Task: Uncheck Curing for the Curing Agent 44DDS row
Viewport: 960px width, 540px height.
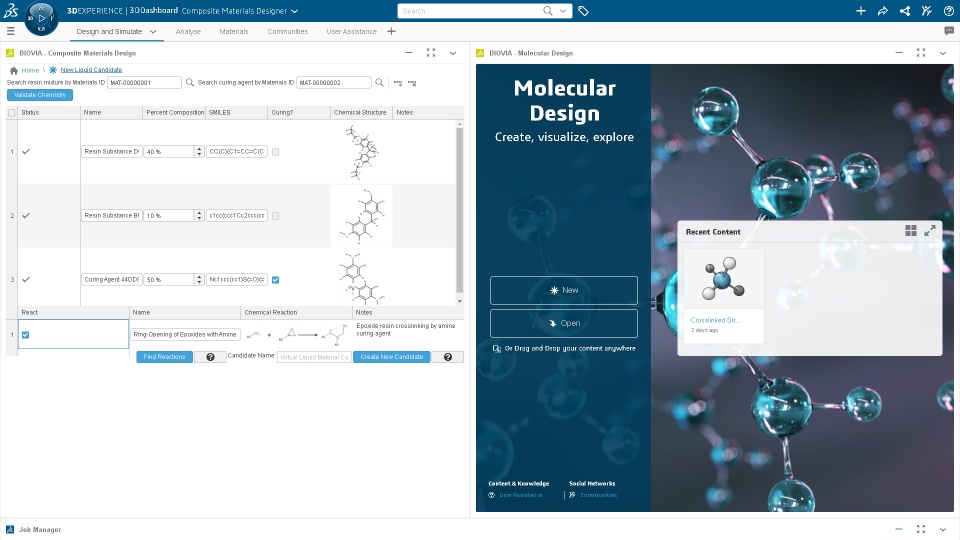Action: [276, 280]
